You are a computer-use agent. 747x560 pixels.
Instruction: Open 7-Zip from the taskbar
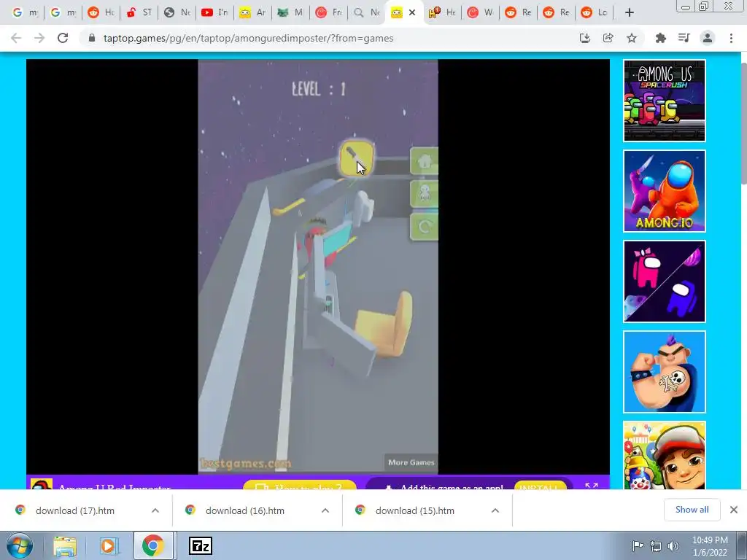[x=200, y=545]
